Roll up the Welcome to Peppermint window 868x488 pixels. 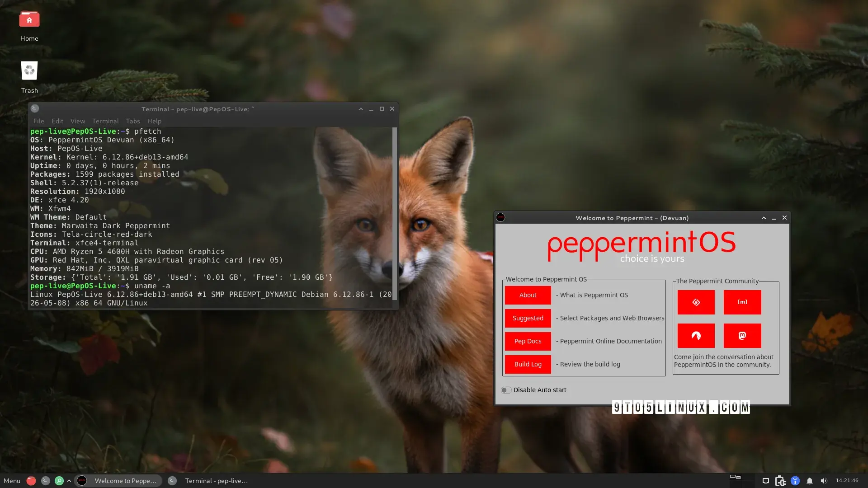(x=764, y=218)
